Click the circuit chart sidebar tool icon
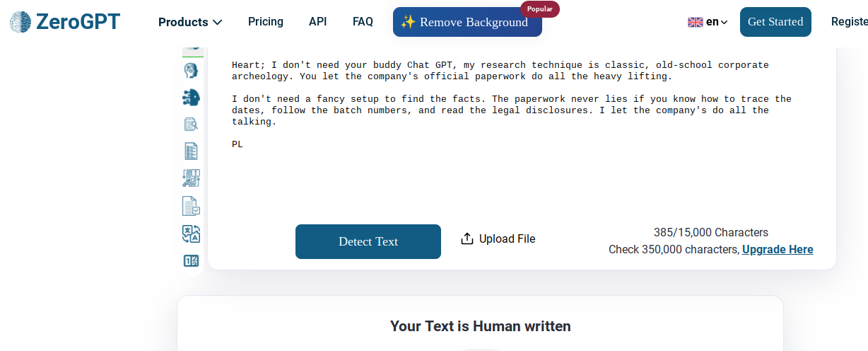 pyautogui.click(x=191, y=178)
